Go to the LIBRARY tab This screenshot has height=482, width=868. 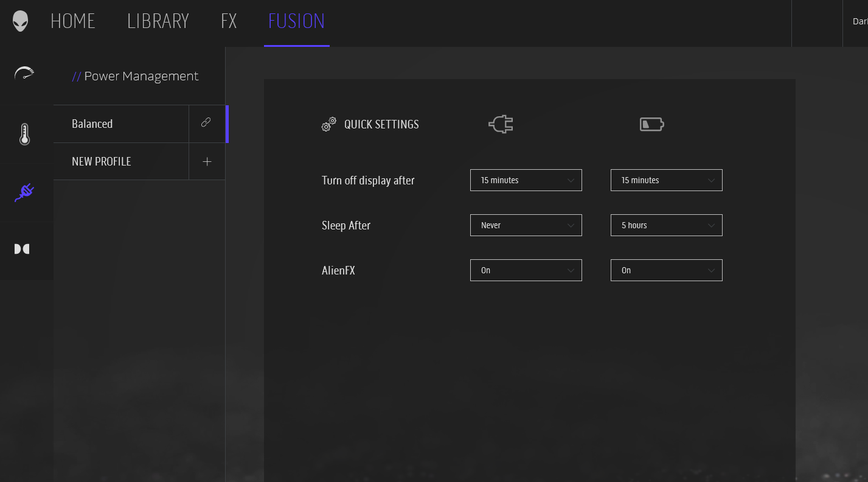158,21
